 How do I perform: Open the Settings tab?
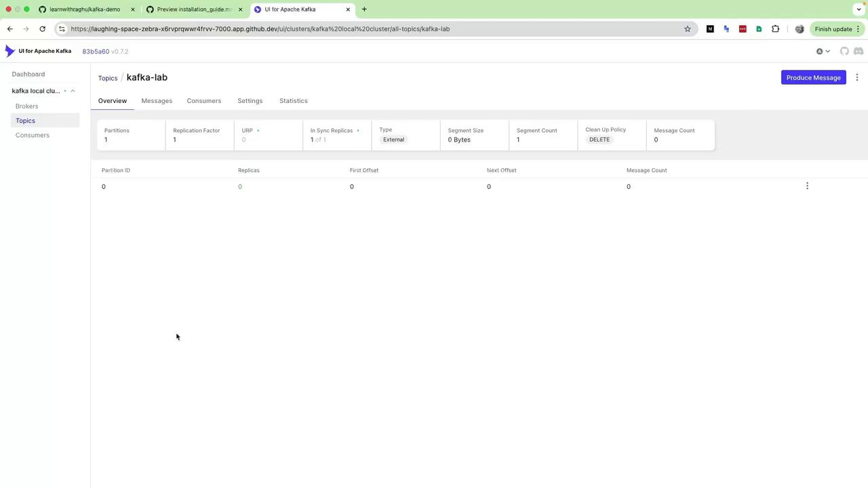point(250,101)
